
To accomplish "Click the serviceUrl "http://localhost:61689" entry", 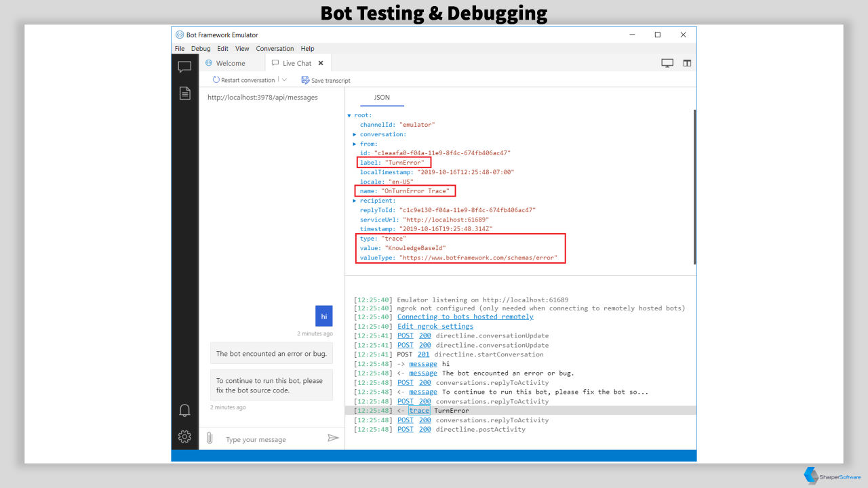I will (x=425, y=220).
